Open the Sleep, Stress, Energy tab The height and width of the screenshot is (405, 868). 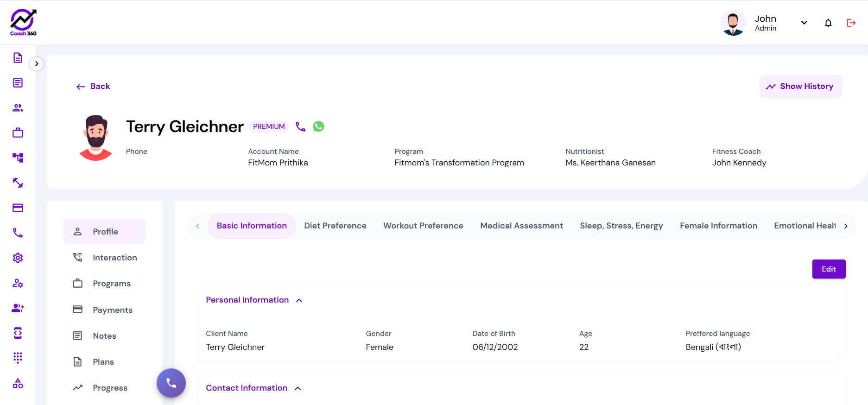point(621,226)
